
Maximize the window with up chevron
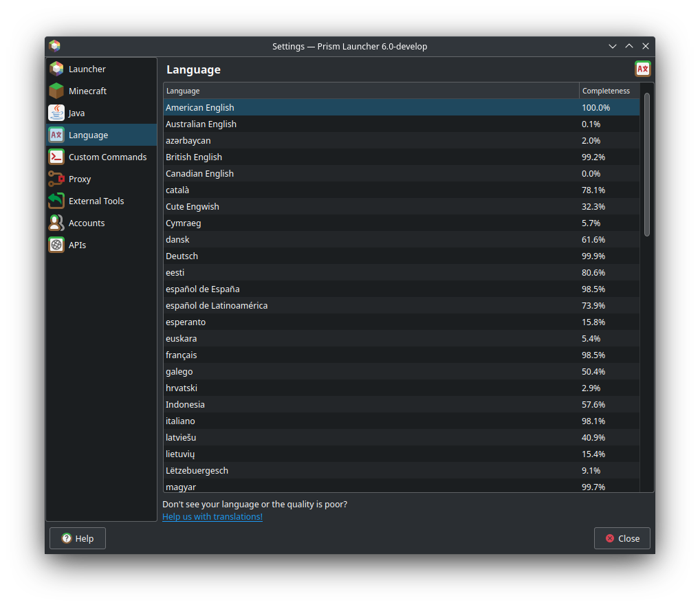[629, 46]
